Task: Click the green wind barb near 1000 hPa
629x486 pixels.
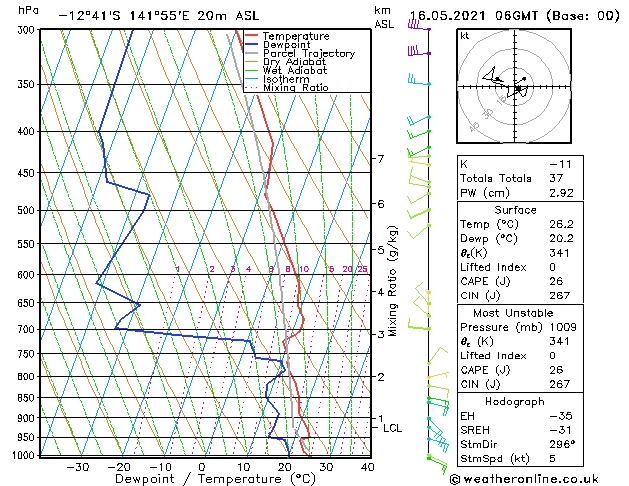Action: pos(437,463)
